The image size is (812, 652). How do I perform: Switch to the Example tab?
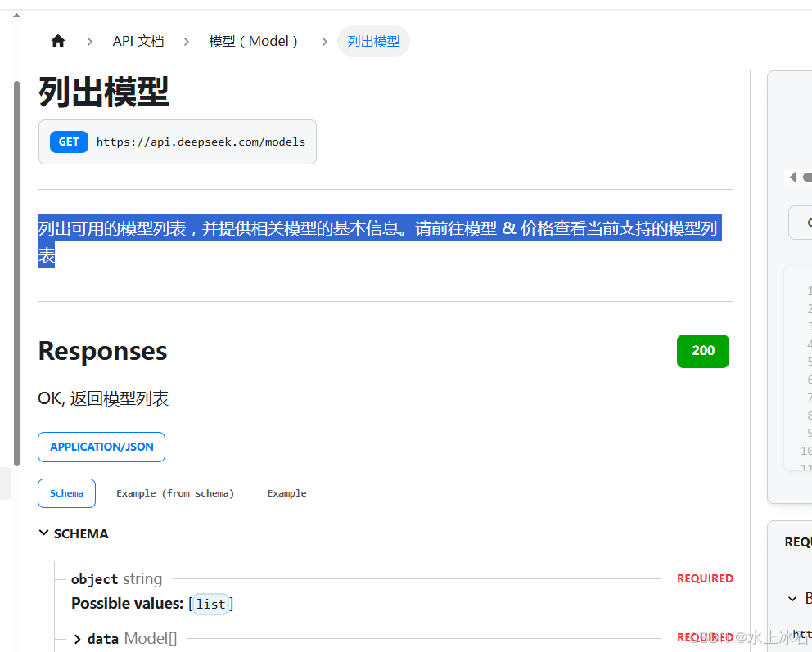coord(286,493)
